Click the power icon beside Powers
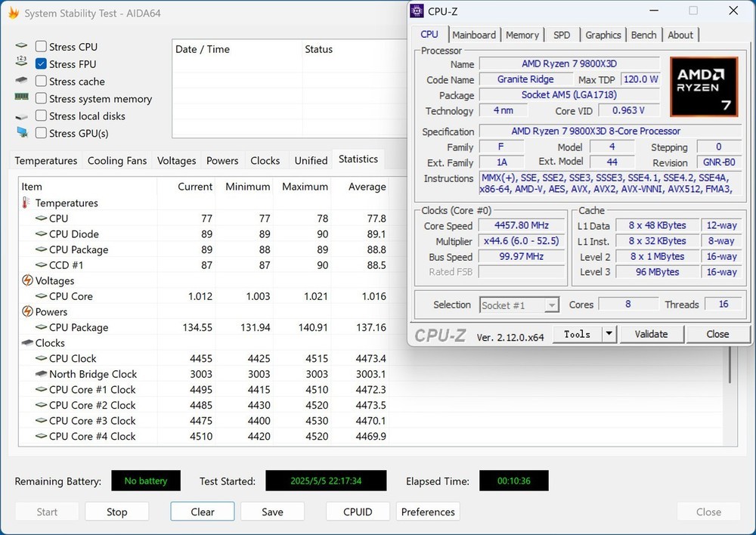Viewport: 756px width, 535px height. 27,311
